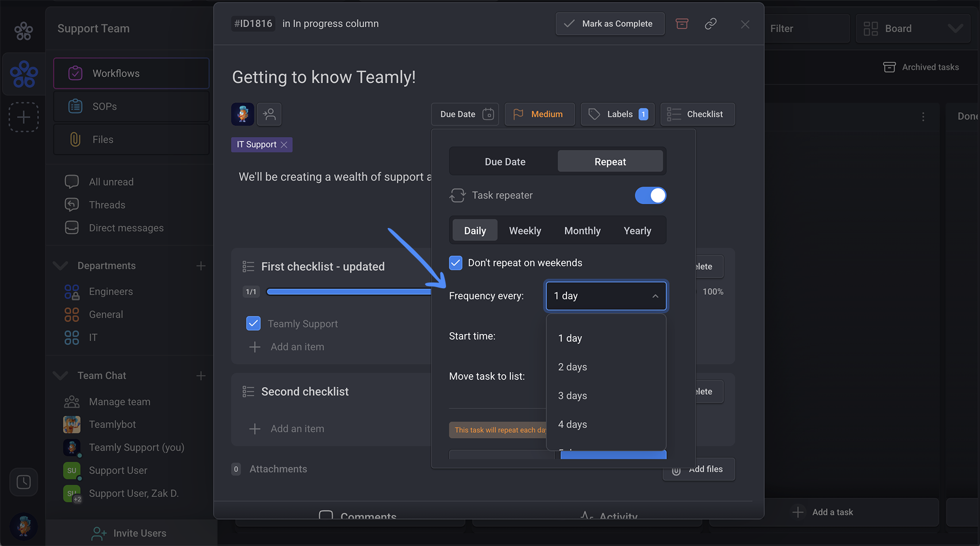Select Yearly repeat frequency
The height and width of the screenshot is (546, 980).
(637, 231)
